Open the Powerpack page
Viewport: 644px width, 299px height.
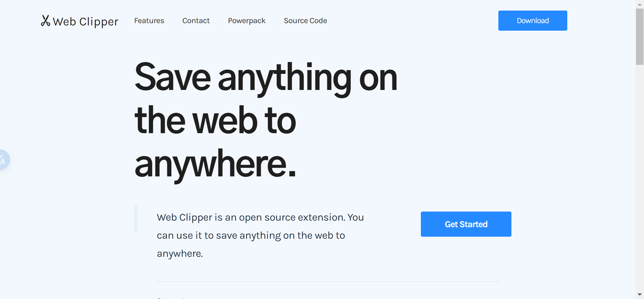pos(247,21)
